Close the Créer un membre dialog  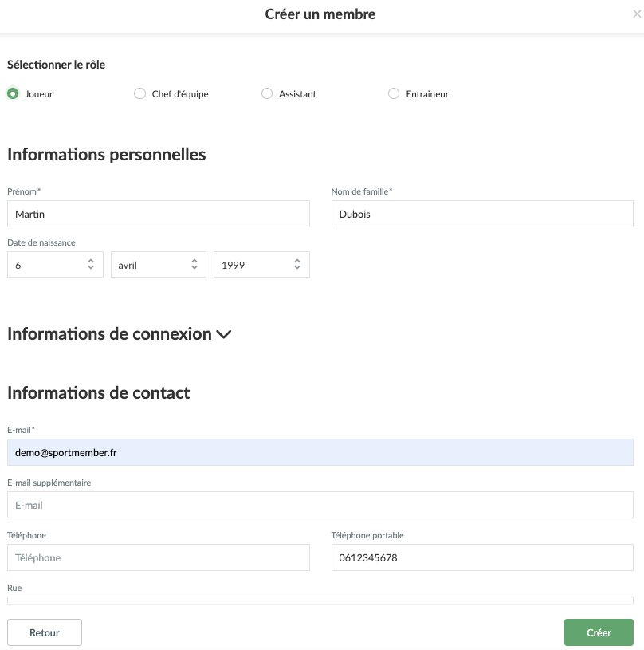pyautogui.click(x=635, y=14)
